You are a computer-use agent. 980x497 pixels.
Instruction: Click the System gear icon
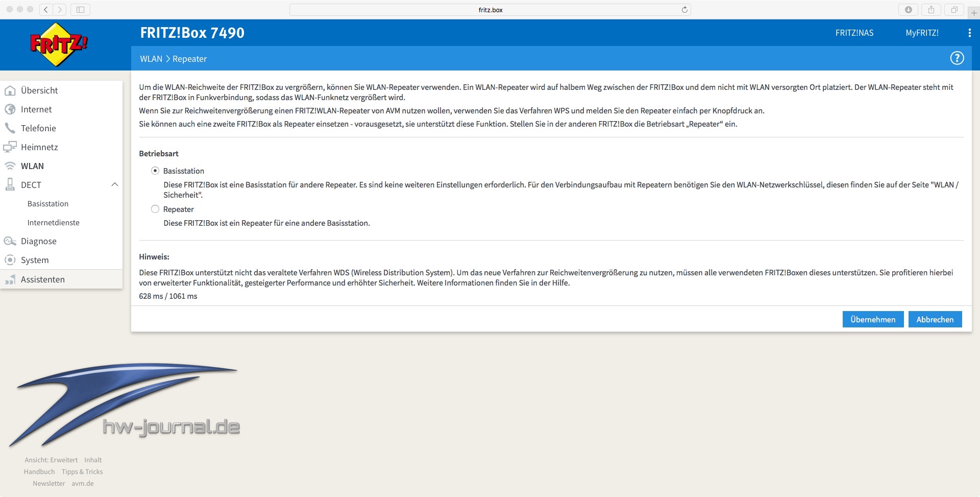click(x=10, y=260)
